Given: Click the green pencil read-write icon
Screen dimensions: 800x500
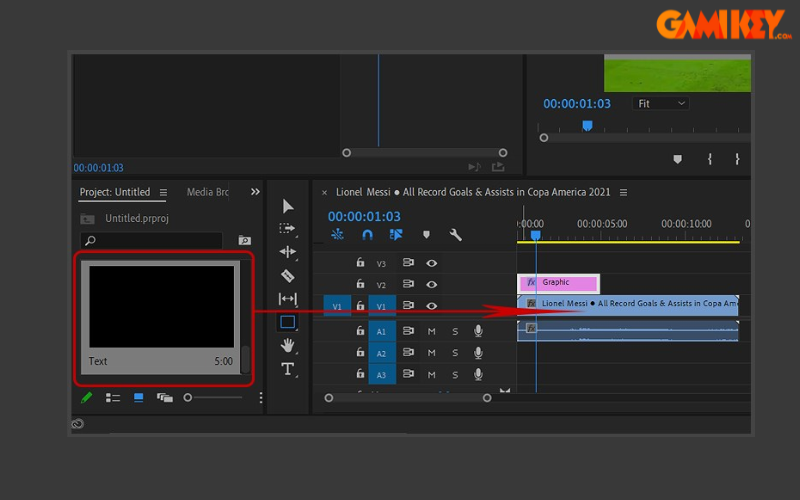Looking at the screenshot, I should pos(87,397).
